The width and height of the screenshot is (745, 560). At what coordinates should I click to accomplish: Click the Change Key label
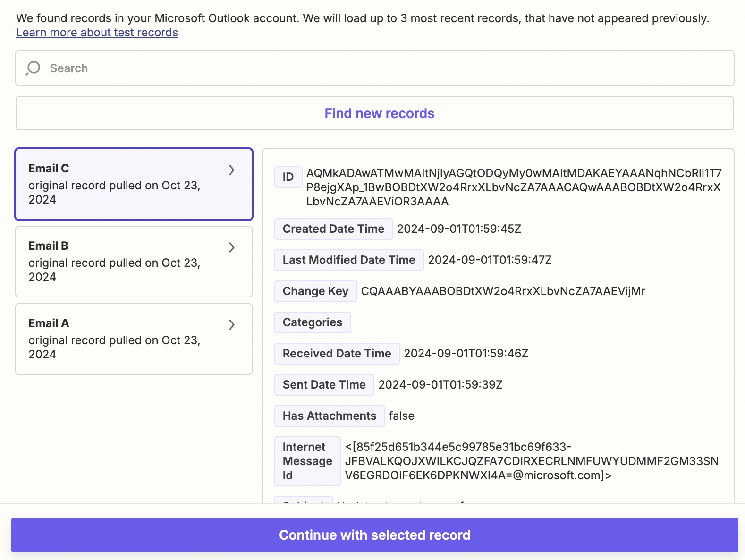click(315, 291)
